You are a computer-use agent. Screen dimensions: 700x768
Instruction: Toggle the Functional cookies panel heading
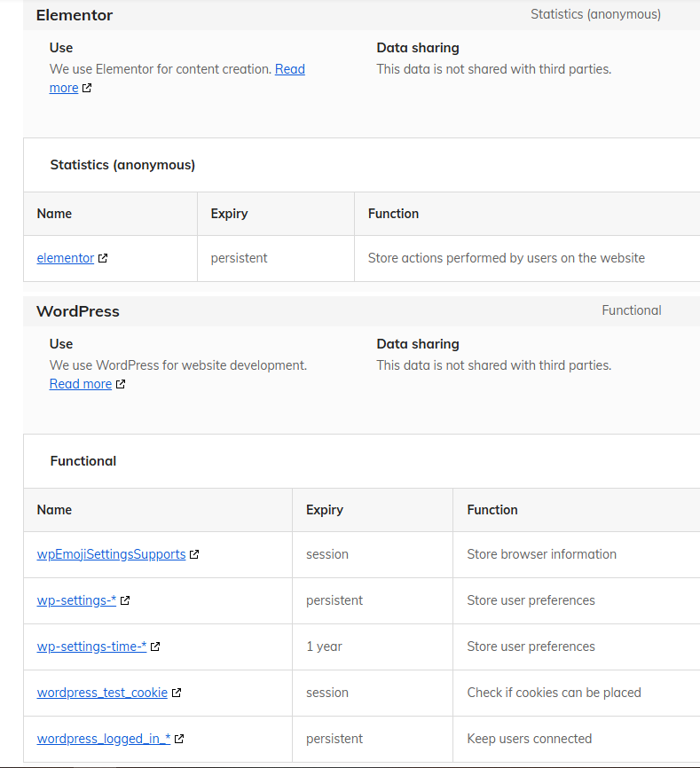[x=361, y=461]
